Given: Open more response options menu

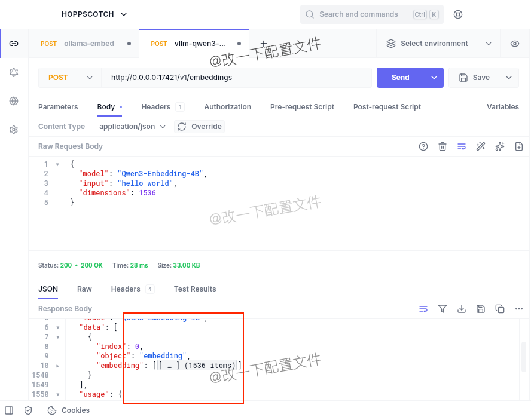Looking at the screenshot, I should [x=519, y=309].
